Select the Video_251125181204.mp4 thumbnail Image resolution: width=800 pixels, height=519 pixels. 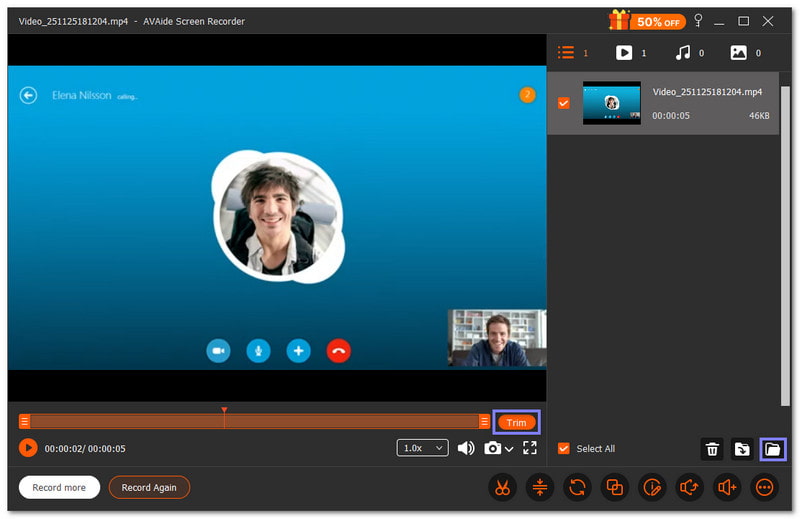pos(611,103)
